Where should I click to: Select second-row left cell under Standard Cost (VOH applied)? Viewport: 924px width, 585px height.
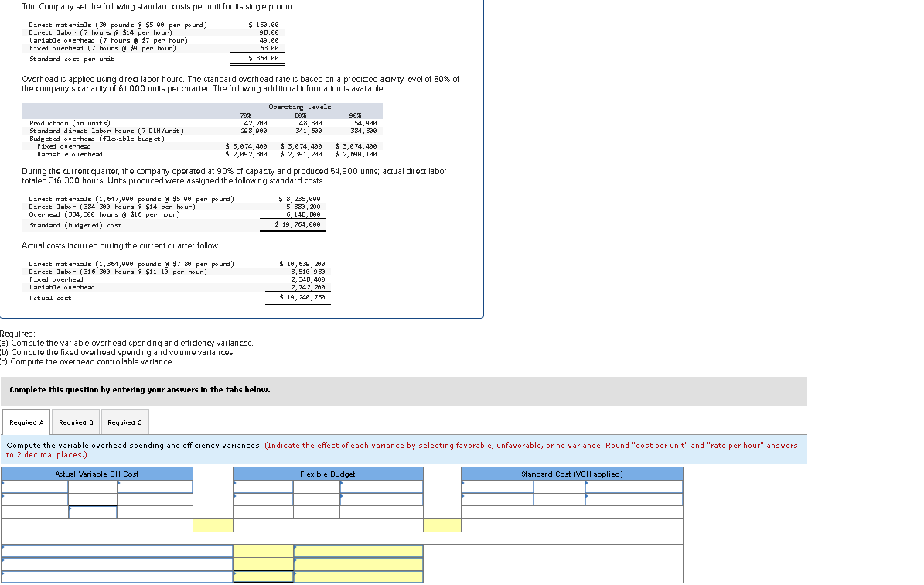(497, 499)
